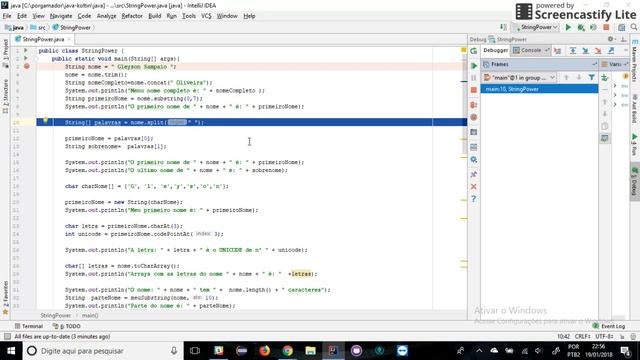The image size is (640, 360).
Task: Open Frames pane options arrow
Action: pos(594,64)
